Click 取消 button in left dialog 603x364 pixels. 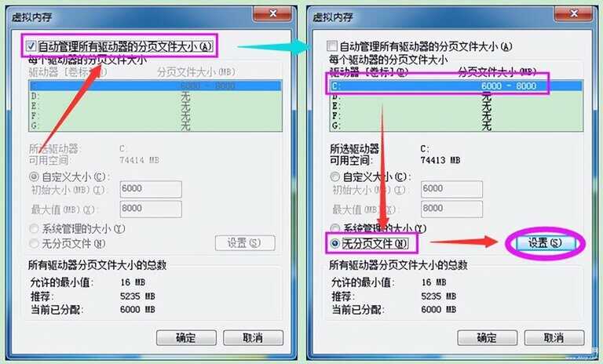coord(253,338)
